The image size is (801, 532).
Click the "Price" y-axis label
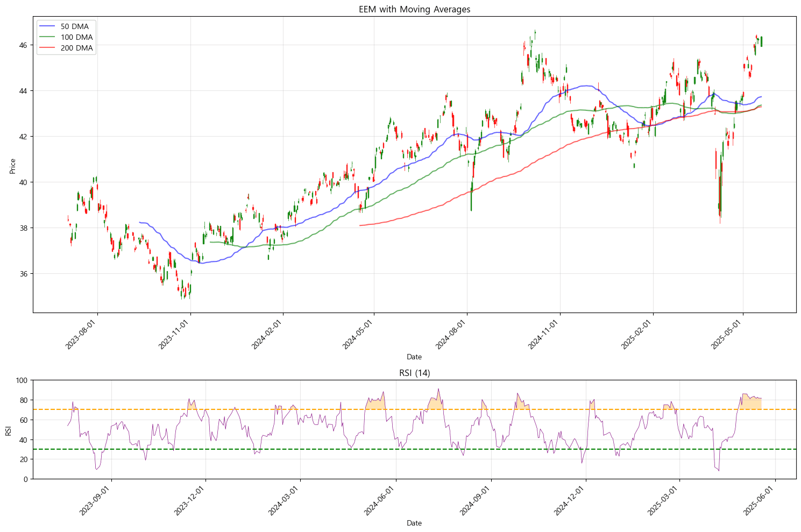click(12, 166)
